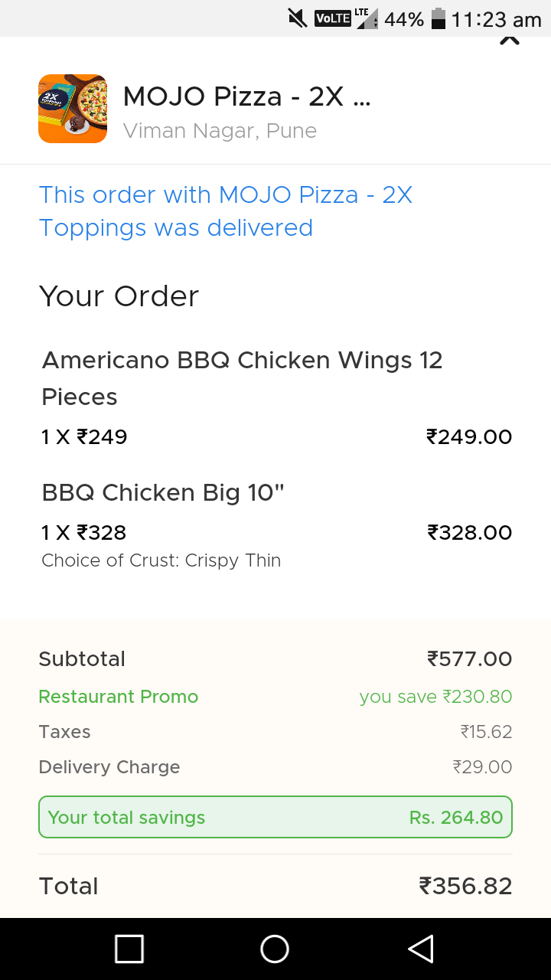551x980 pixels.
Task: Tap the LTE signal strength icon
Action: [367, 18]
